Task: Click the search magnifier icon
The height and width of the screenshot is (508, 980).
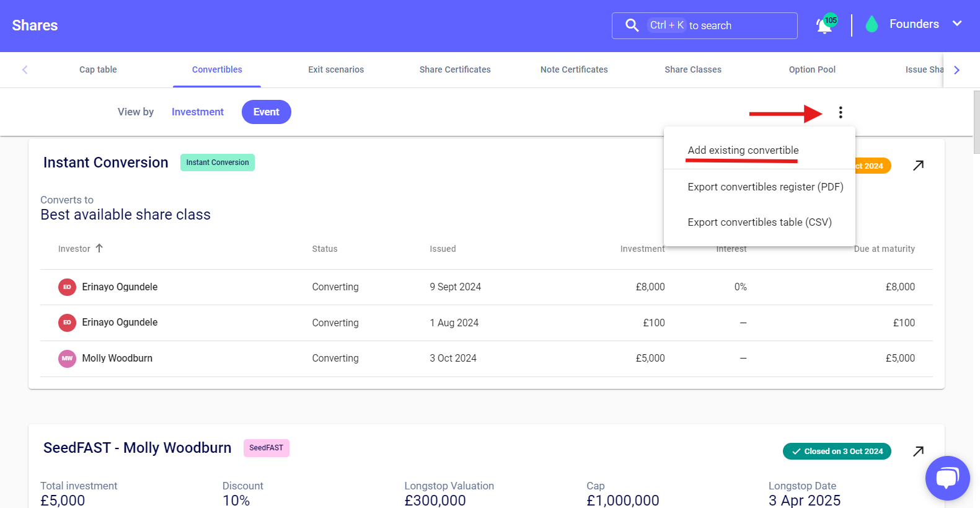Action: click(x=632, y=25)
